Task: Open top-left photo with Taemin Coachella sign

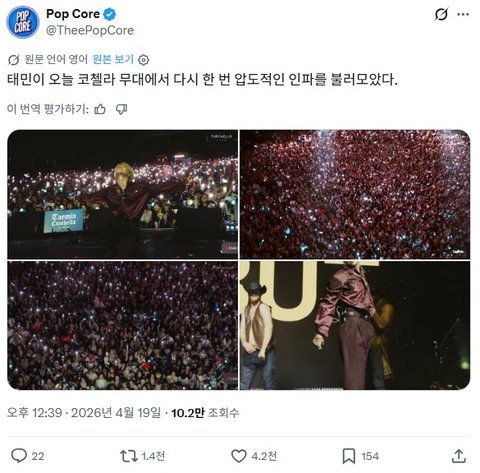Action: pyautogui.click(x=123, y=194)
